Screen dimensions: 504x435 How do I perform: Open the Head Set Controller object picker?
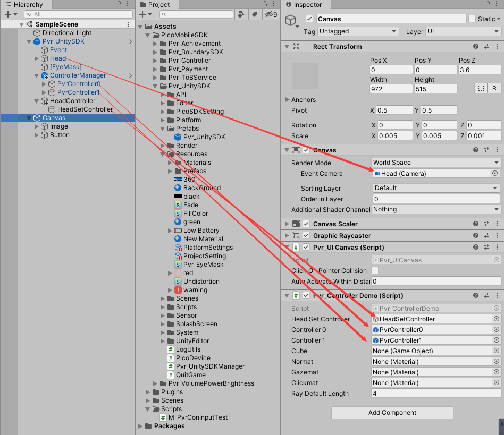pyautogui.click(x=496, y=319)
